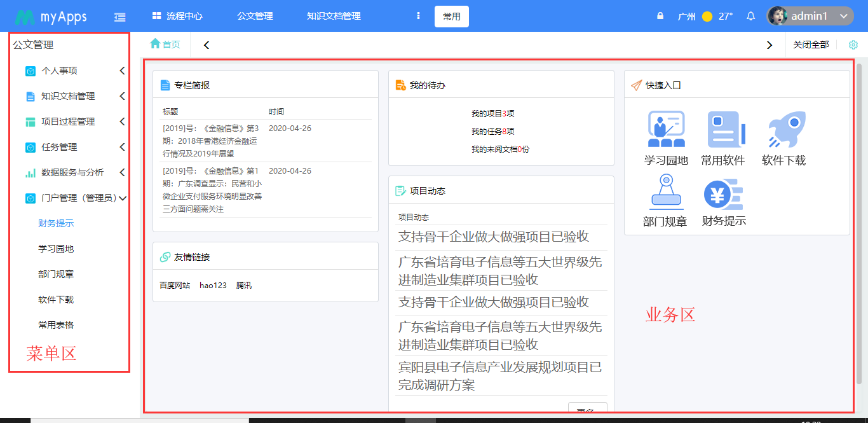Click the vertical scrollbar on the right
The image size is (868, 423).
[x=859, y=223]
